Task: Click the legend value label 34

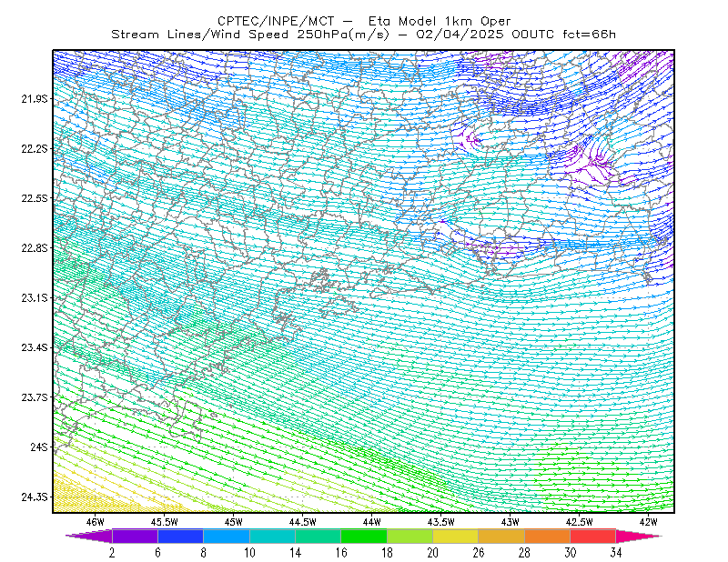Action: (616, 553)
